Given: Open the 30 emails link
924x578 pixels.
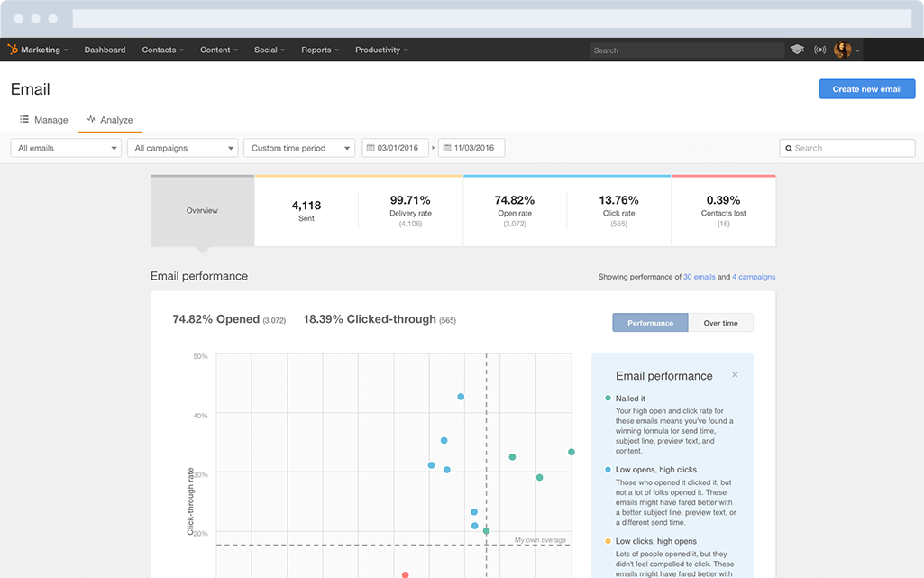Looking at the screenshot, I should [699, 277].
